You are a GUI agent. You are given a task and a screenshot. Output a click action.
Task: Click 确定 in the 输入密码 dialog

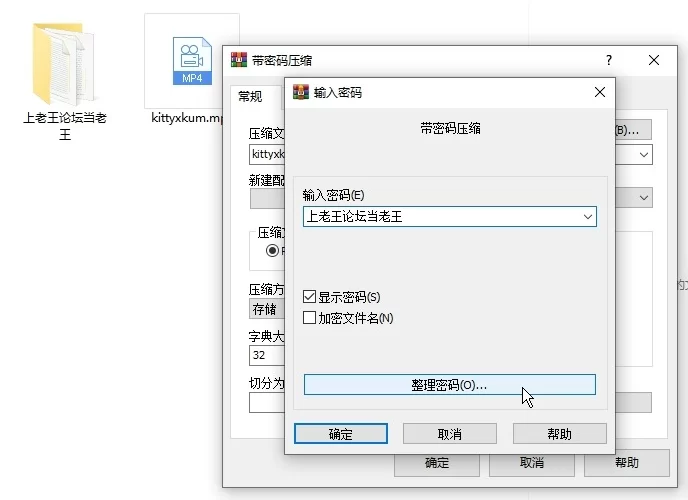(x=340, y=434)
